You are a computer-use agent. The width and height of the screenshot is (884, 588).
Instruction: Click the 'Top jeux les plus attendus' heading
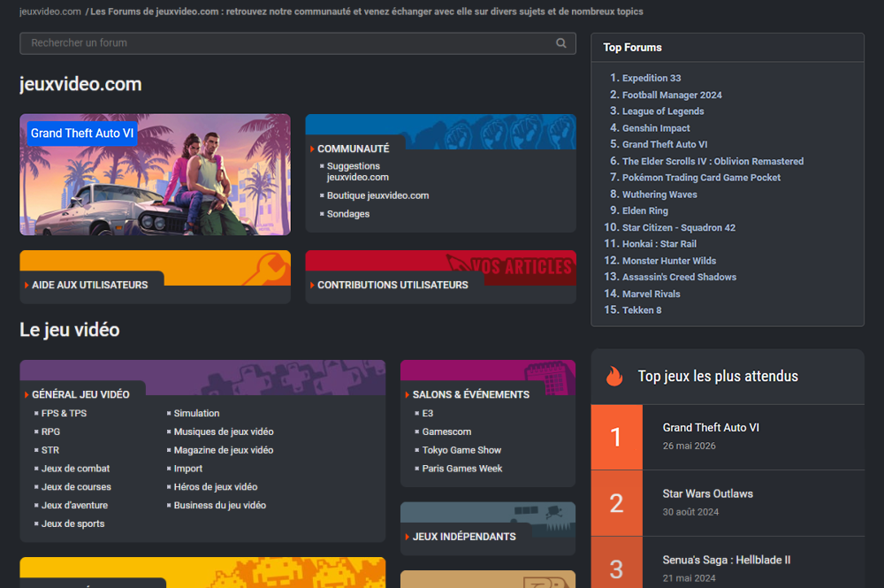[x=718, y=377]
